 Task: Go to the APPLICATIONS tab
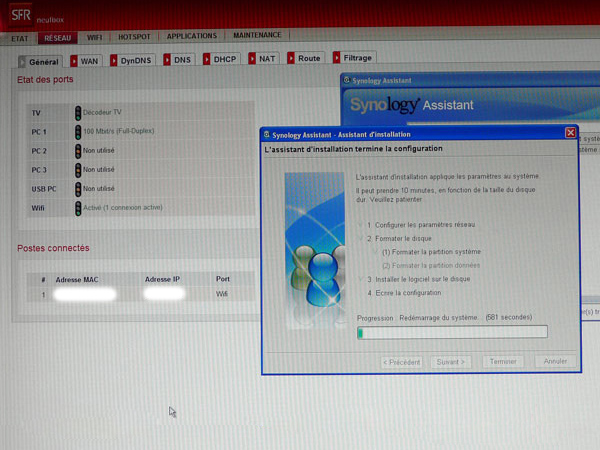click(x=192, y=36)
